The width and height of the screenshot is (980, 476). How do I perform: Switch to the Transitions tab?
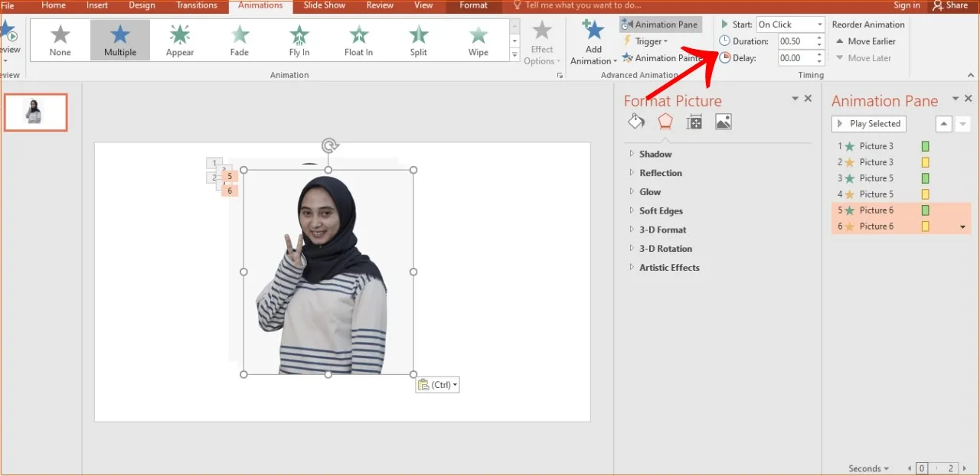pos(197,5)
